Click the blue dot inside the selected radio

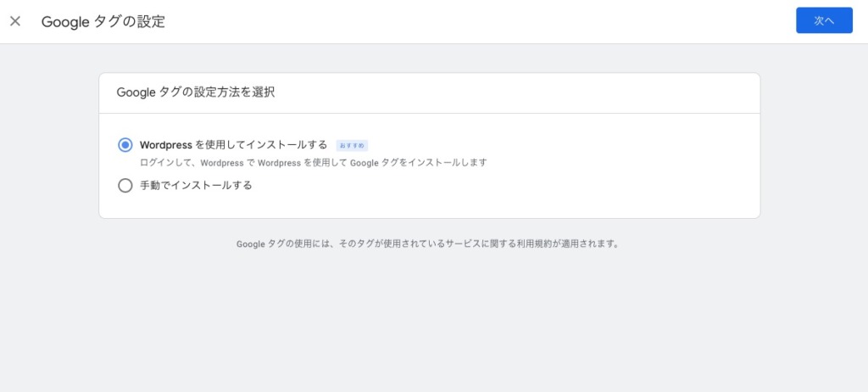point(125,145)
